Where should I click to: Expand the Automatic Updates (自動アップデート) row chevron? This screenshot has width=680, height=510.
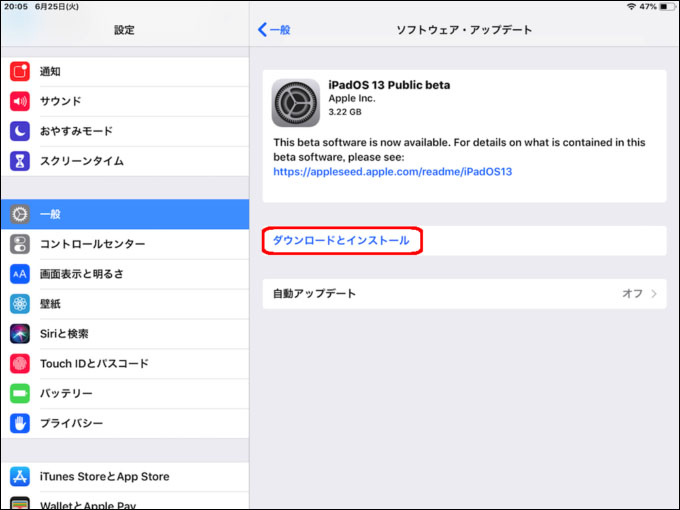(x=654, y=294)
